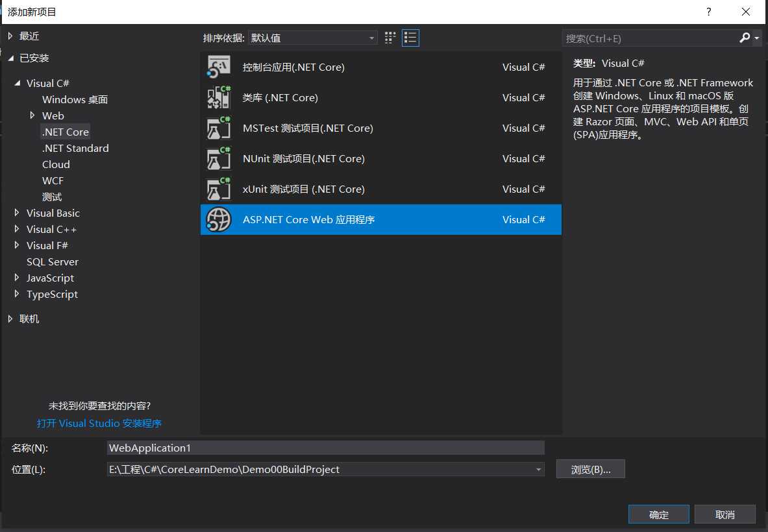The width and height of the screenshot is (768, 532).
Task: Click the 确定 button
Action: click(659, 514)
